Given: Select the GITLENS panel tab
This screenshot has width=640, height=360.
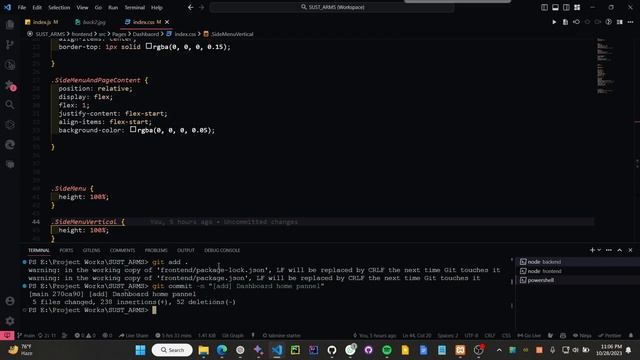Looking at the screenshot, I should tap(91, 250).
